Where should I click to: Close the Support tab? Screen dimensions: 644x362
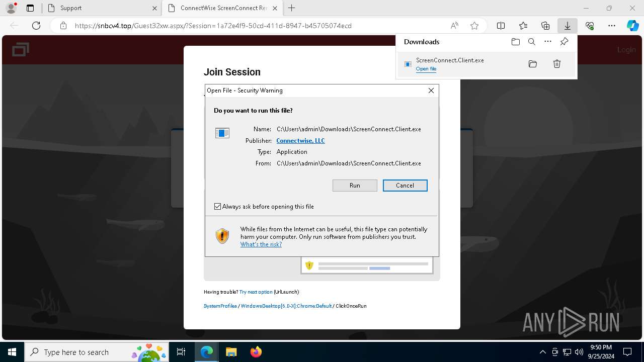pos(154,8)
